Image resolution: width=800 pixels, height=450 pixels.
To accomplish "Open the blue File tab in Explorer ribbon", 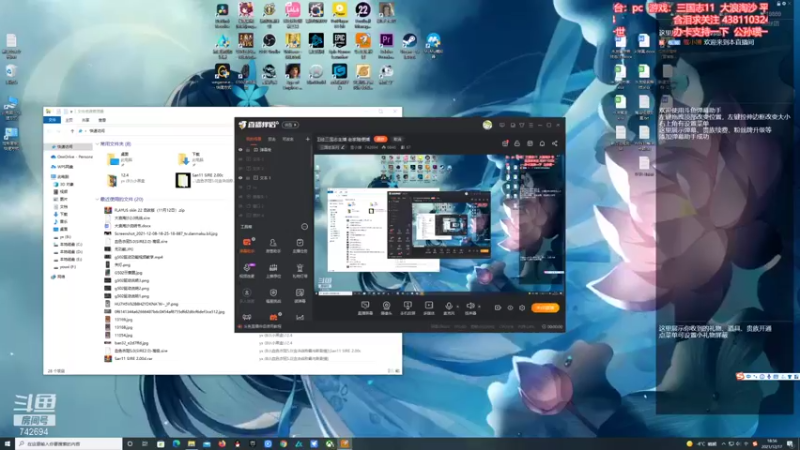I will (x=52, y=120).
